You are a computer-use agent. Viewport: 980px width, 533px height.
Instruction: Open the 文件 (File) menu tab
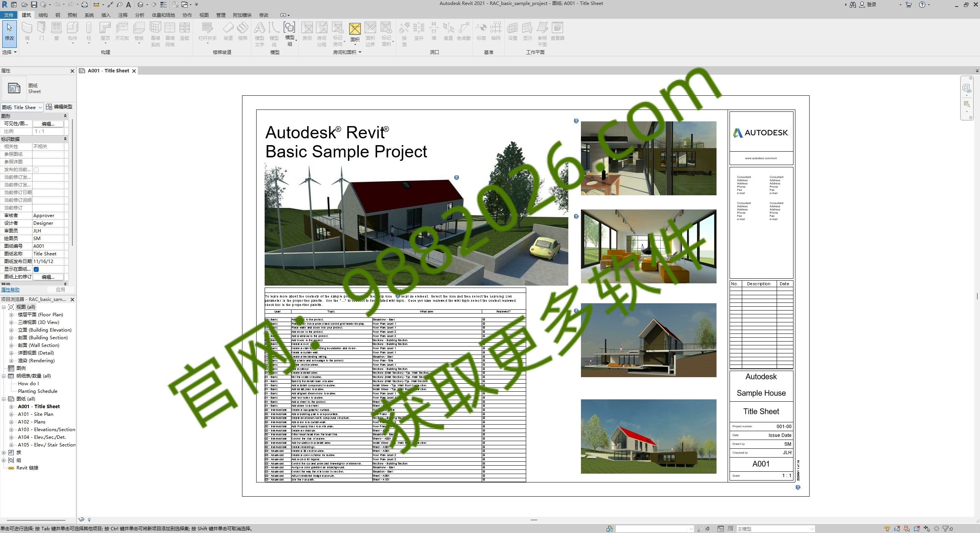(x=9, y=15)
